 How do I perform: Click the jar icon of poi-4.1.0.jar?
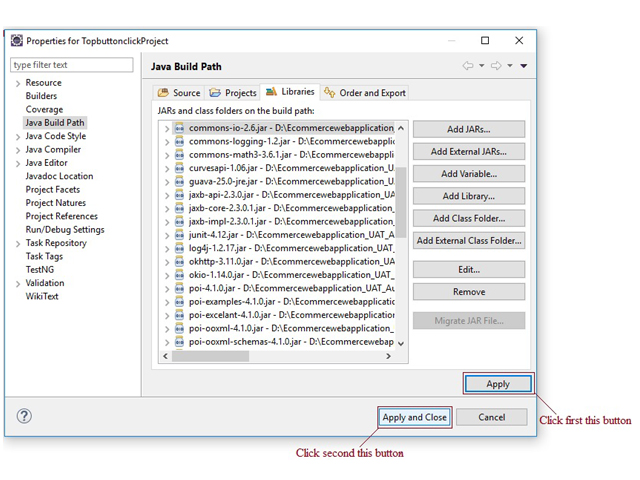pyautogui.click(x=180, y=289)
